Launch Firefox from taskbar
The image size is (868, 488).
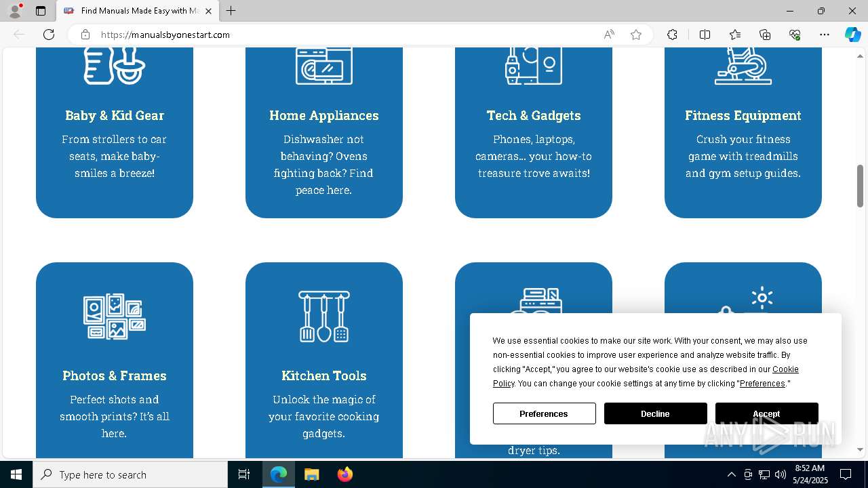[344, 474]
